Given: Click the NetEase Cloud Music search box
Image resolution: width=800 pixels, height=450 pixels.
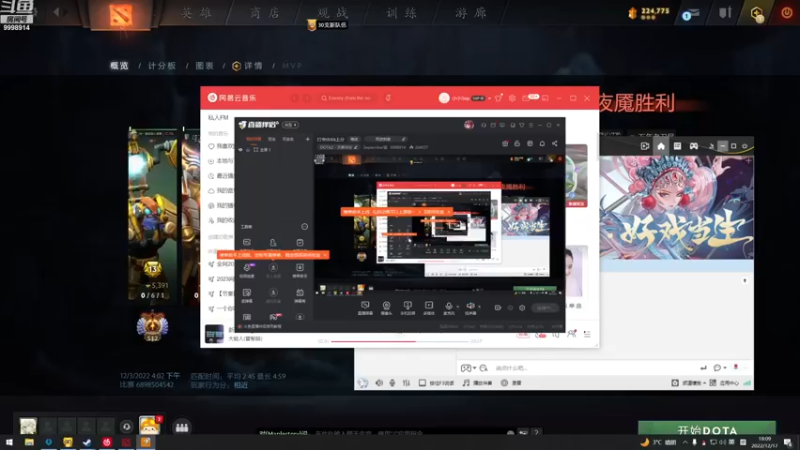Looking at the screenshot, I should [348, 98].
